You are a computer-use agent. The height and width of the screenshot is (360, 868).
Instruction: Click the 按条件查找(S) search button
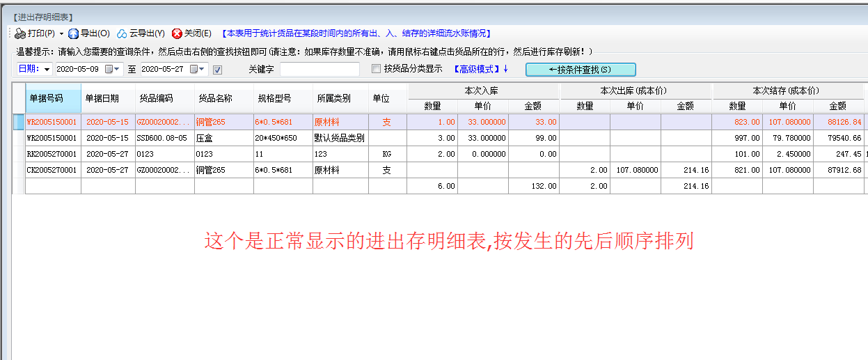pyautogui.click(x=581, y=70)
